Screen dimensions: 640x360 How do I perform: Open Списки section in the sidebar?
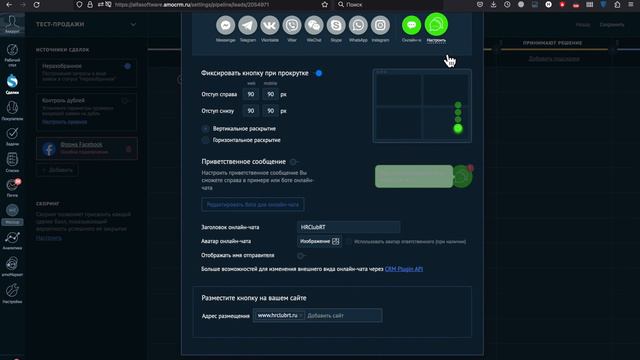[x=12, y=162]
